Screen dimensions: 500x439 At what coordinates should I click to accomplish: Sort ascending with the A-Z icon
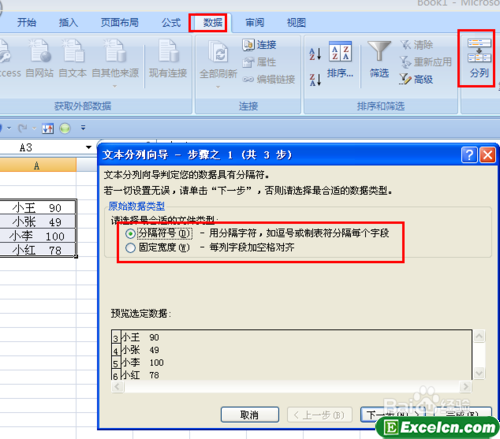[x=315, y=54]
